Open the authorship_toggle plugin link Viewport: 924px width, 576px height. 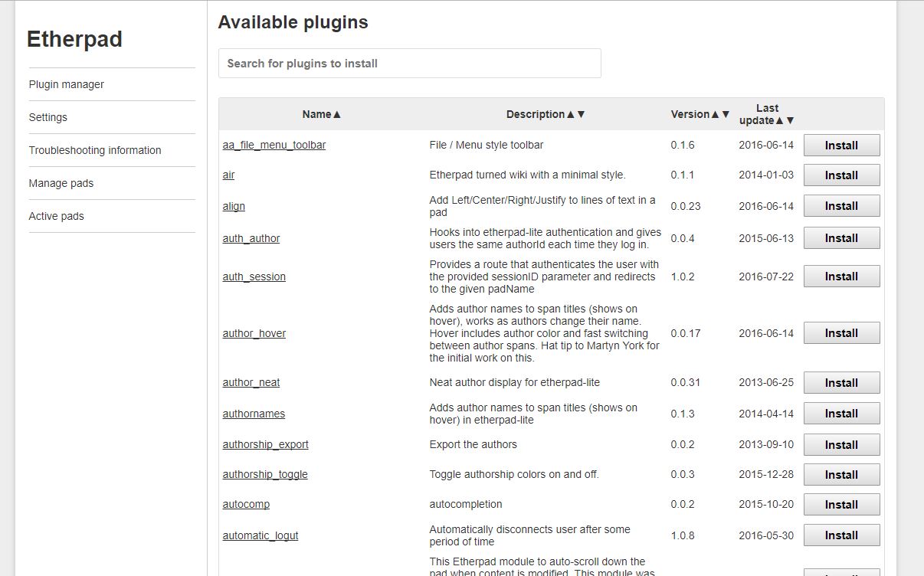(265, 474)
